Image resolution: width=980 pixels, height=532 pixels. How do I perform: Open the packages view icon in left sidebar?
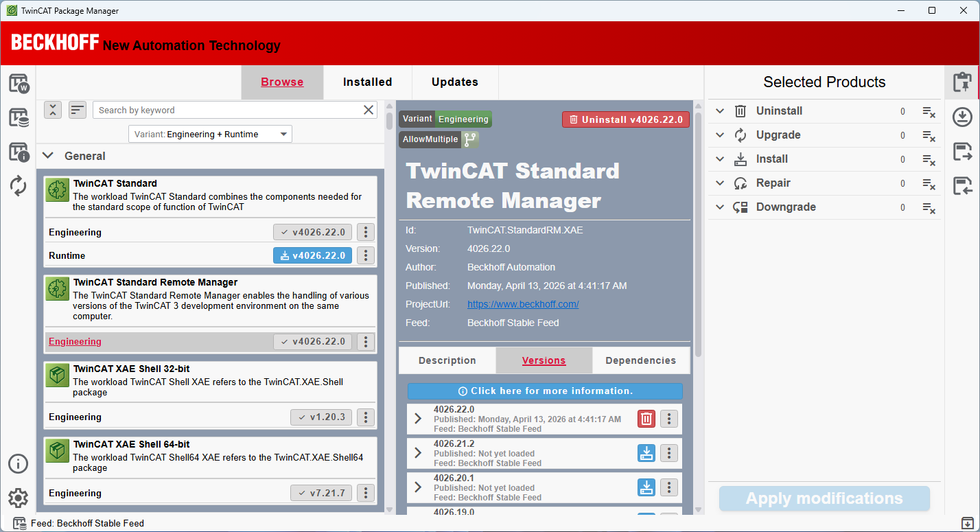tap(19, 117)
